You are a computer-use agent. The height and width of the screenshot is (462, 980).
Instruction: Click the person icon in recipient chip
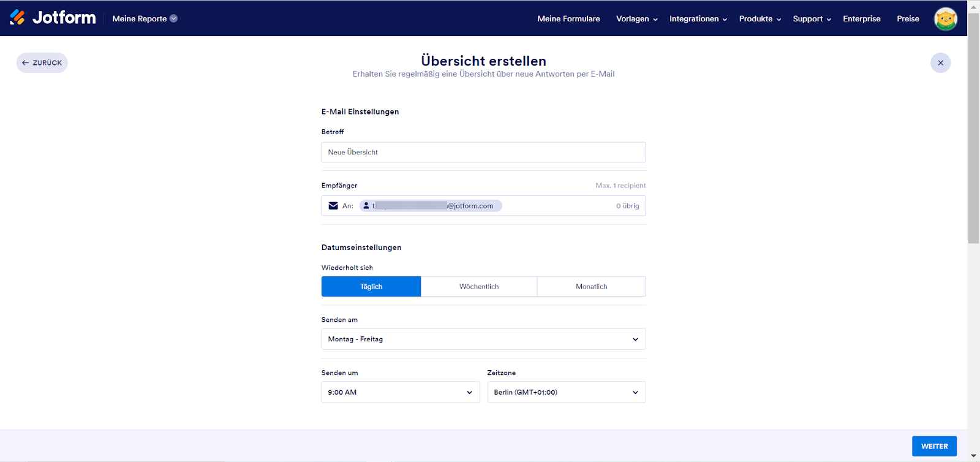click(x=366, y=206)
